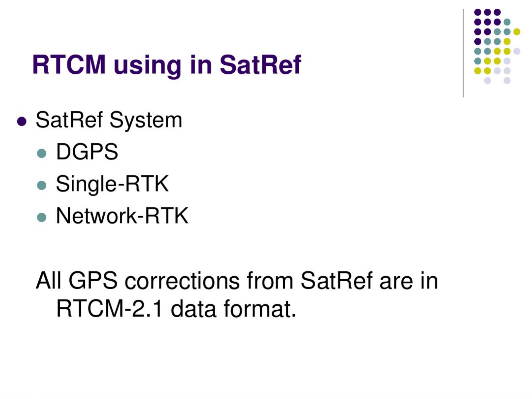Screen dimensions: 532x399
Task: Click the word corrections in the paragraph
Action: (182, 281)
